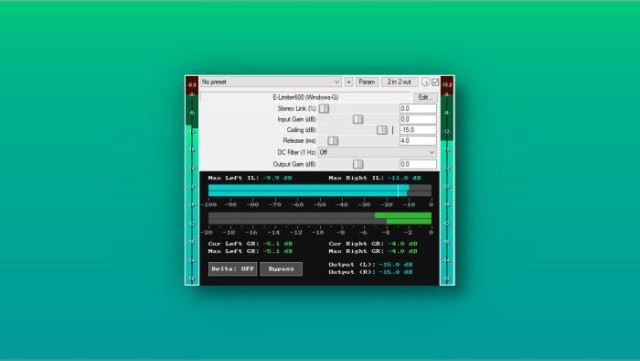Click the Release value field showing 4.0
The width and height of the screenshot is (640, 361).
(418, 140)
